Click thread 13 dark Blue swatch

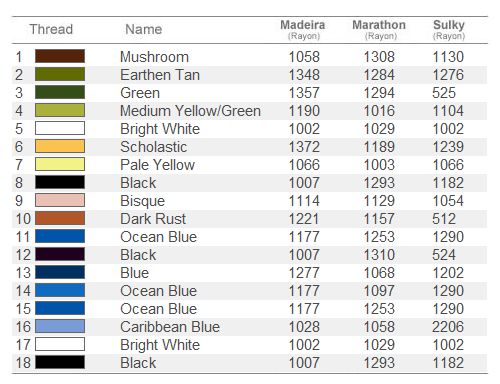tap(60, 272)
